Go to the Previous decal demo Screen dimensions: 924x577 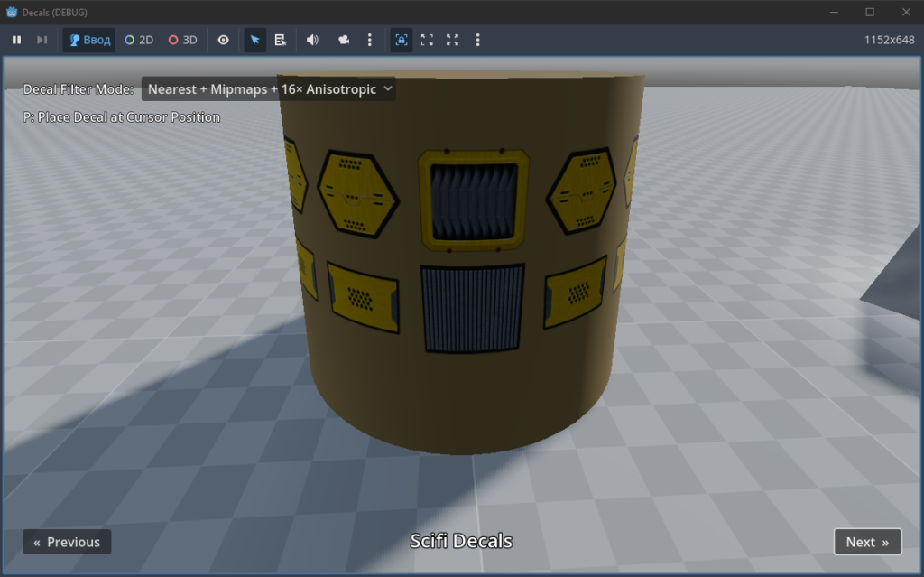coord(67,542)
